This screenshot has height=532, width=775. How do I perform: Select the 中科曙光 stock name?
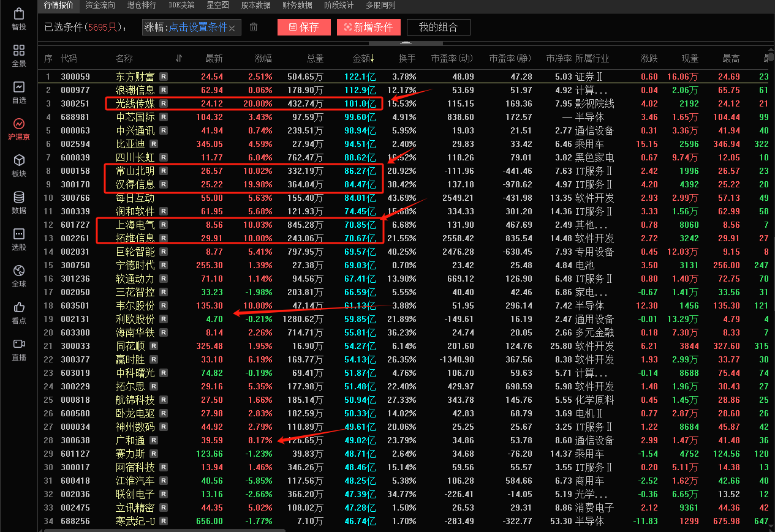point(135,373)
